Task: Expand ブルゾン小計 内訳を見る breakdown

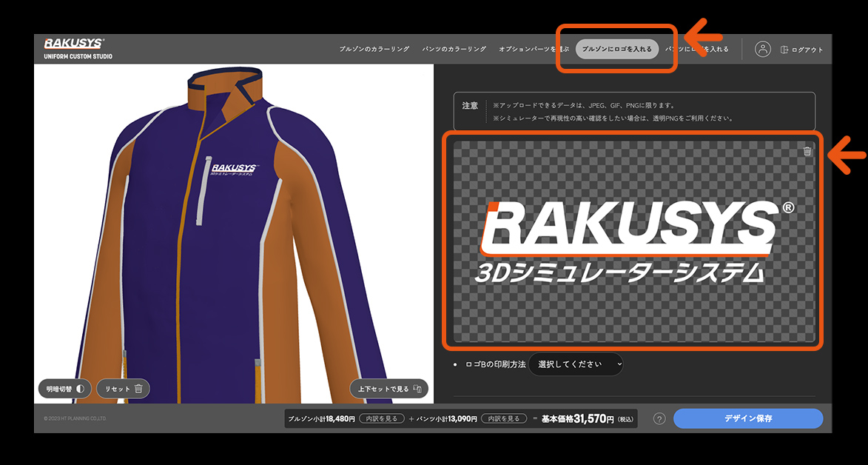Action: [x=382, y=418]
